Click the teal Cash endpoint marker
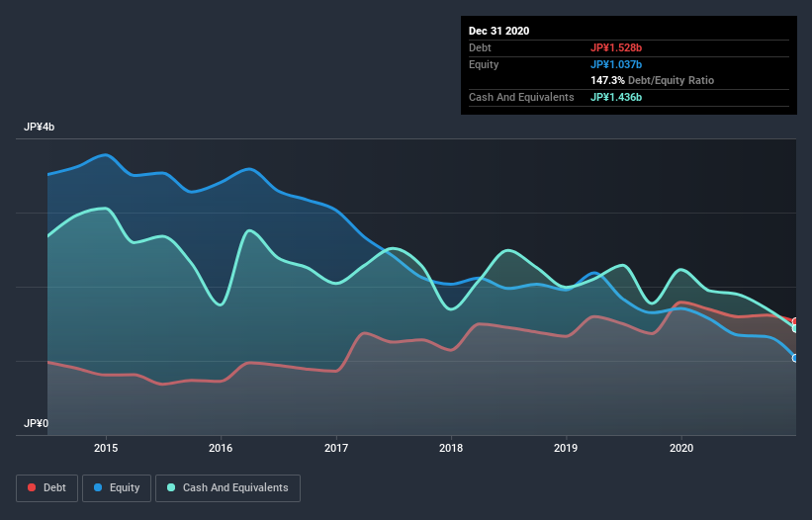The width and height of the screenshot is (812, 520). point(795,328)
